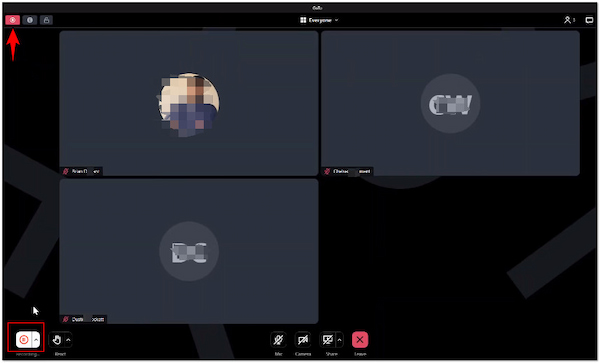Unmute with the Mic button

click(279, 339)
